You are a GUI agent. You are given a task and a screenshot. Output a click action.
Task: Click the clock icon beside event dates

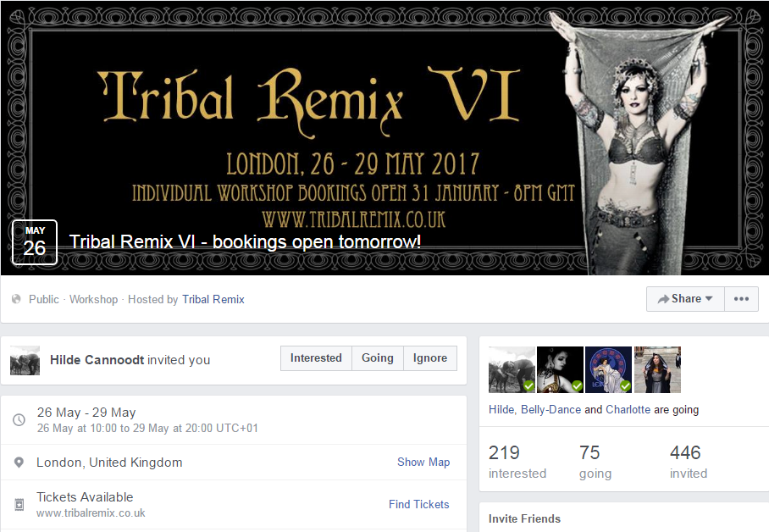click(19, 419)
